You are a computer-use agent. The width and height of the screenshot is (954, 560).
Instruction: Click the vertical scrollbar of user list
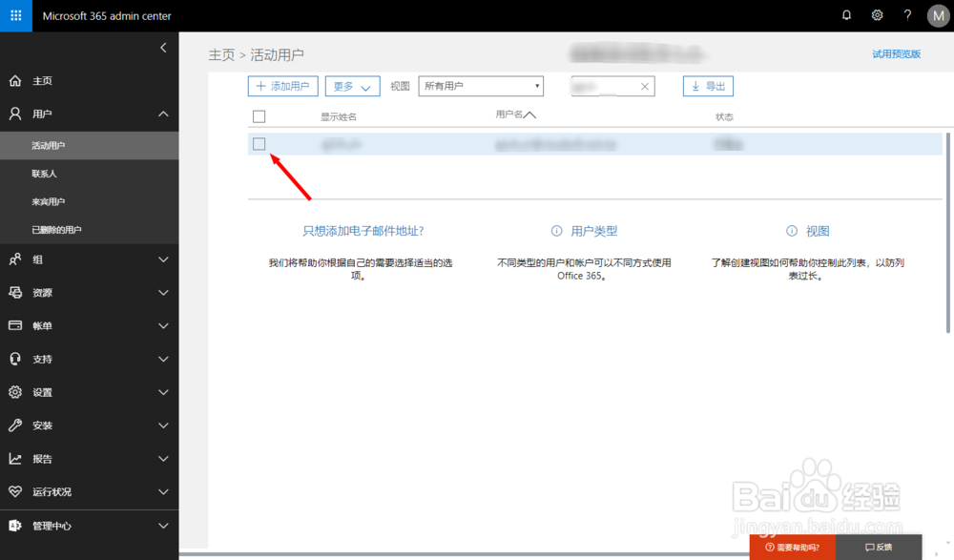pyautogui.click(x=948, y=233)
